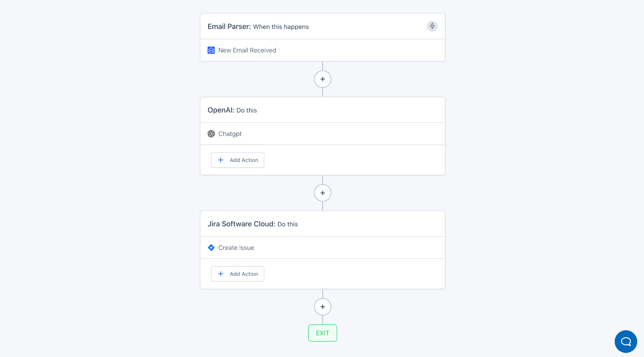This screenshot has width=644, height=357.
Task: Toggle the Jira Software Cloud action node
Action: click(323, 224)
